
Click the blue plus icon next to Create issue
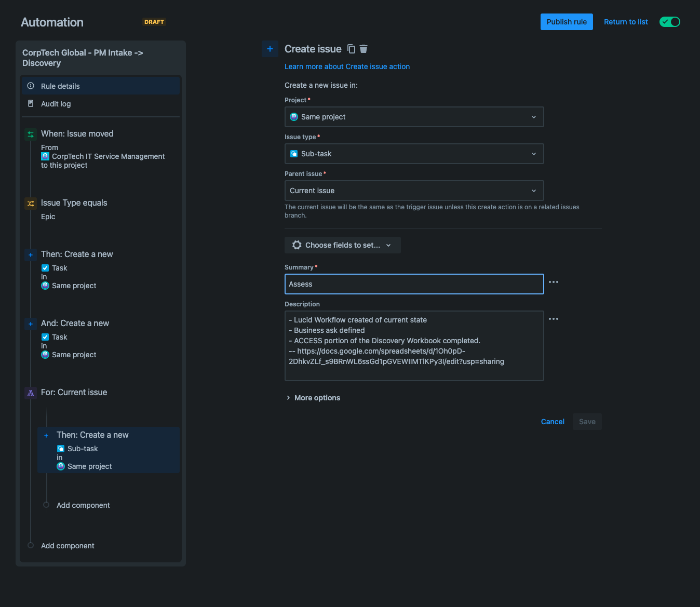tap(270, 49)
